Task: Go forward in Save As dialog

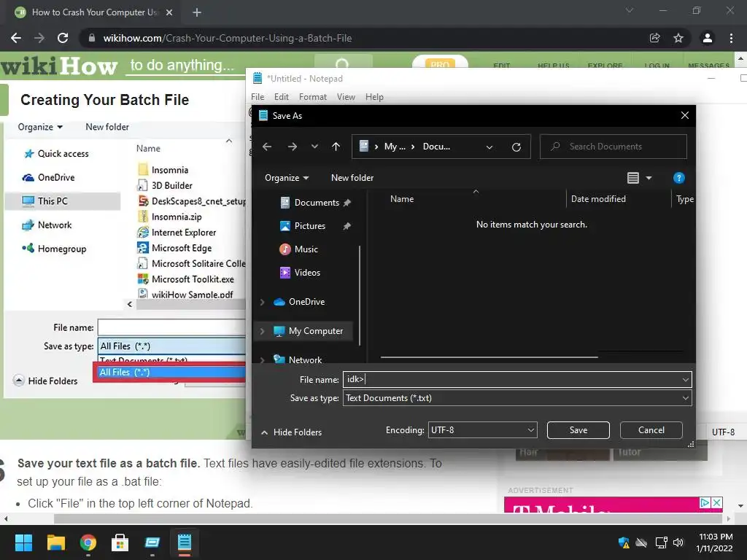Action: pyautogui.click(x=293, y=147)
